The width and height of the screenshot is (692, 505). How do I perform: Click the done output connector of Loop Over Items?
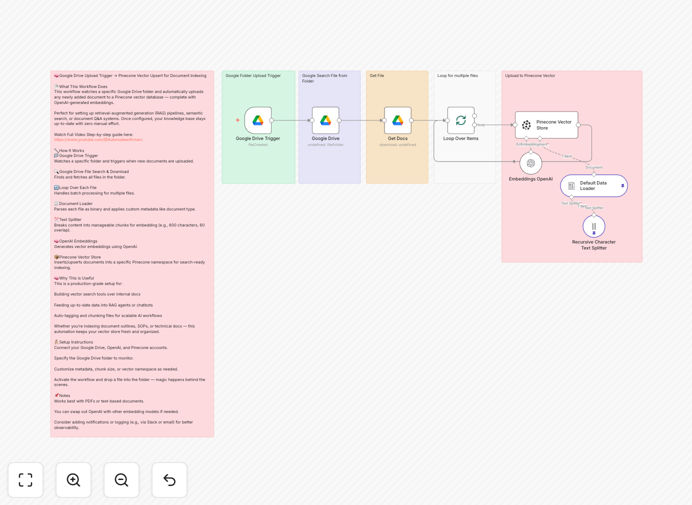(x=474, y=116)
